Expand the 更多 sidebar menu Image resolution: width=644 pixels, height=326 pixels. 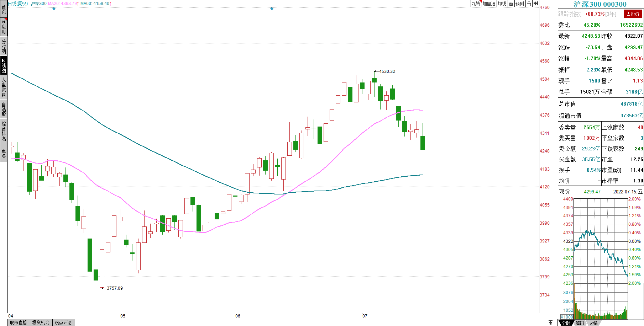point(4,153)
